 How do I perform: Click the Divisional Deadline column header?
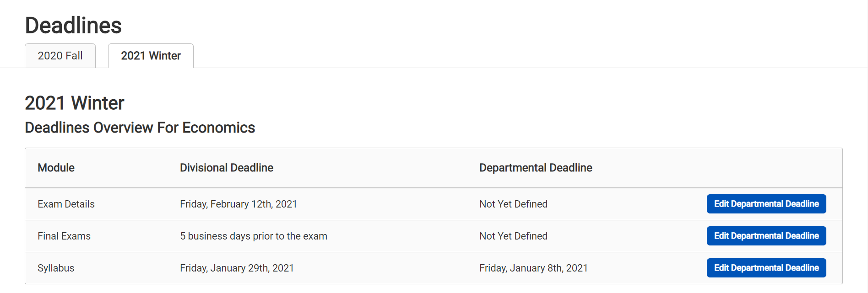(226, 168)
